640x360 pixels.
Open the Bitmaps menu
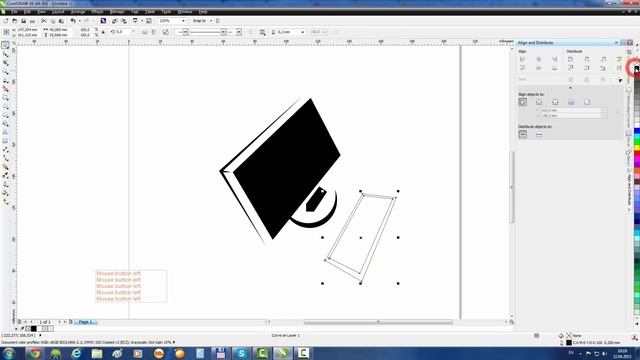point(117,12)
